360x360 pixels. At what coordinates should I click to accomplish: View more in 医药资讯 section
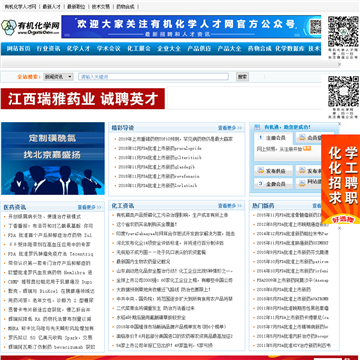point(89,207)
